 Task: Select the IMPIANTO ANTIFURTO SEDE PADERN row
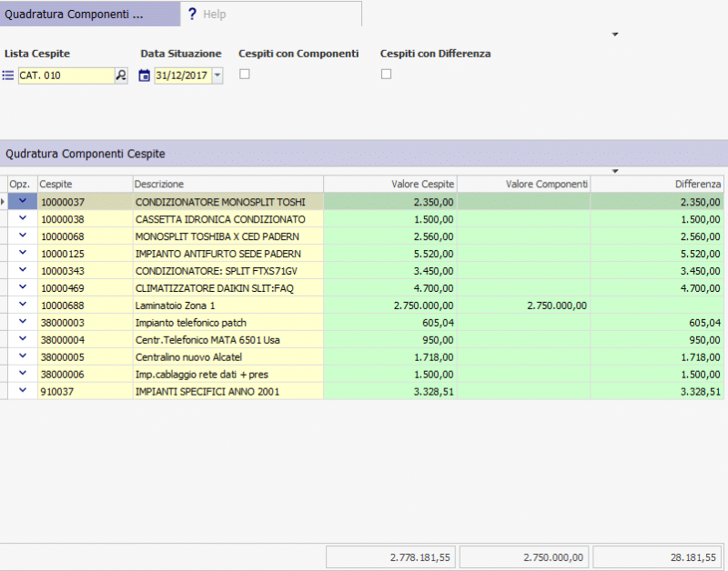point(362,254)
